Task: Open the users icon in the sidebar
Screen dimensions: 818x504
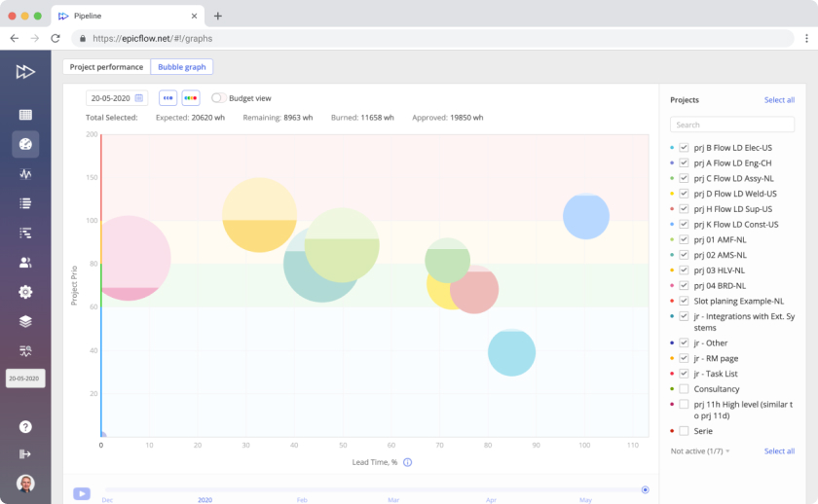Action: (x=25, y=263)
